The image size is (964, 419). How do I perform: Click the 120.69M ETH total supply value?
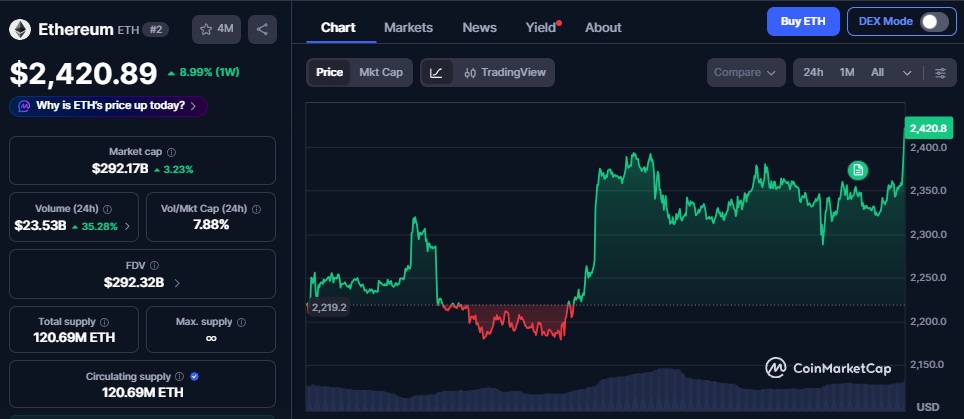(x=74, y=338)
